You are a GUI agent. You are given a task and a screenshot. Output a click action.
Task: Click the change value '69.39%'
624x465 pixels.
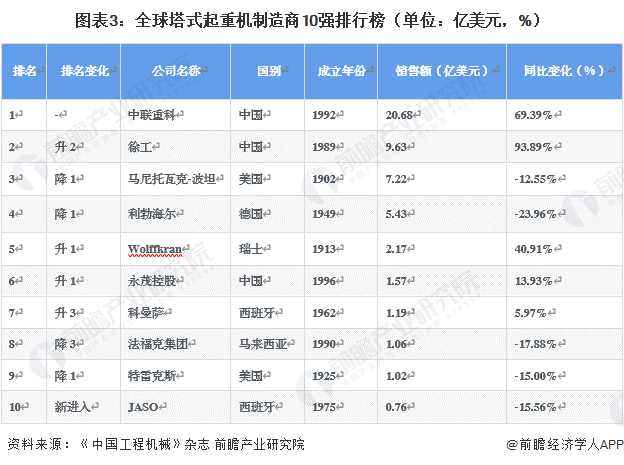click(533, 115)
